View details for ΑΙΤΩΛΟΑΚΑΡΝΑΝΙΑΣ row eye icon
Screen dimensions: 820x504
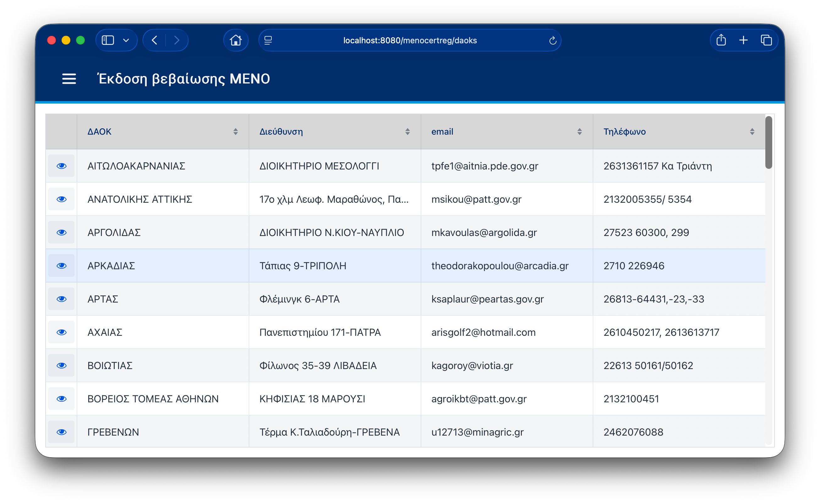tap(61, 166)
